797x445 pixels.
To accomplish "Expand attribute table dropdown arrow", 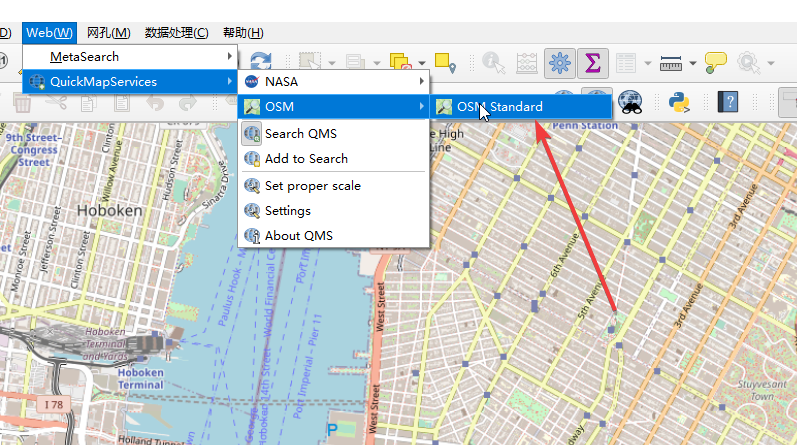I will 648,64.
